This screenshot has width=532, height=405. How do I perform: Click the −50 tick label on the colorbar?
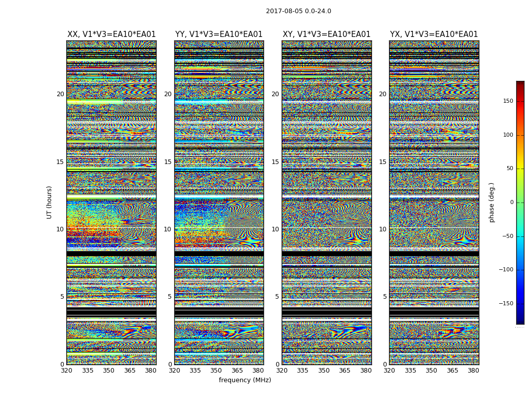[508, 236]
